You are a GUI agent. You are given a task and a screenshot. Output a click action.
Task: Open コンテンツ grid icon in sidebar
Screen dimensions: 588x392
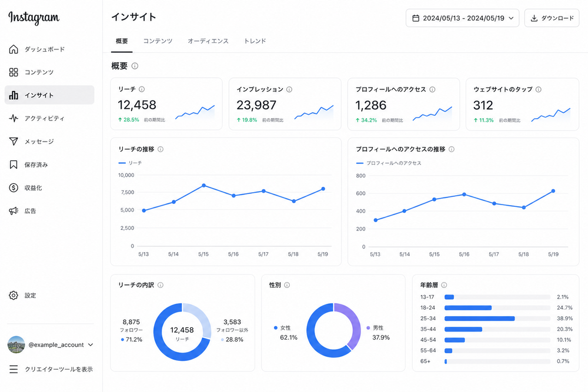tap(14, 72)
